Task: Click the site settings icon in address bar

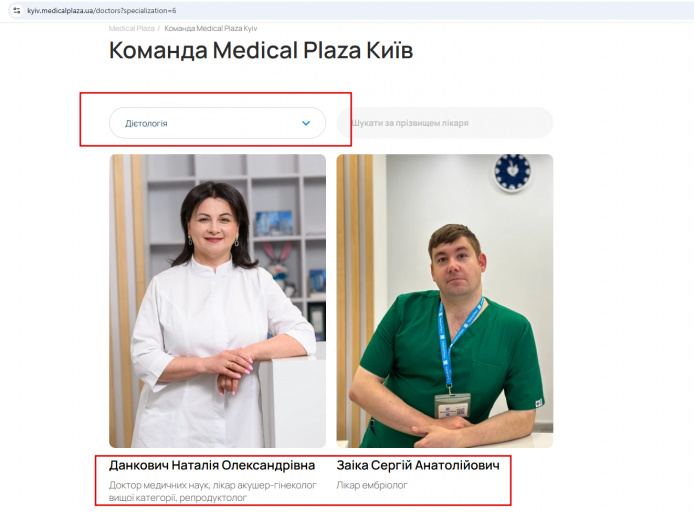Action: click(x=16, y=10)
